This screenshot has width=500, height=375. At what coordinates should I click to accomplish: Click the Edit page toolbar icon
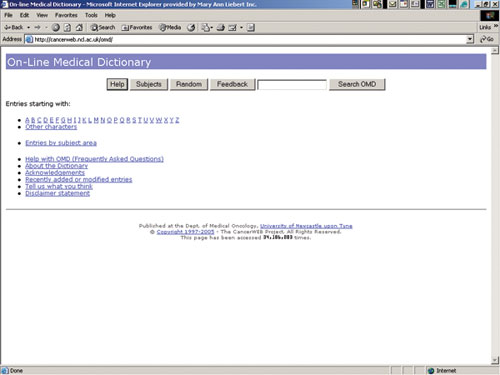[x=232, y=27]
